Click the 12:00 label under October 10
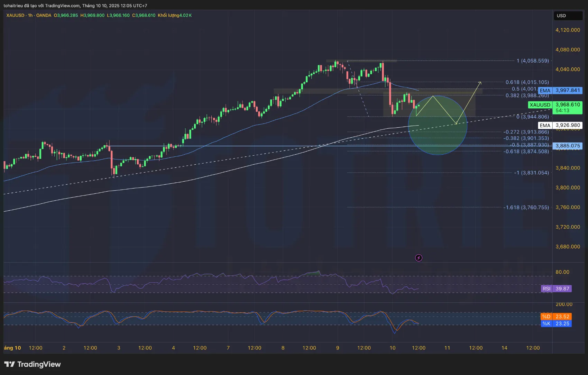This screenshot has height=375, width=588. [x=419, y=348]
